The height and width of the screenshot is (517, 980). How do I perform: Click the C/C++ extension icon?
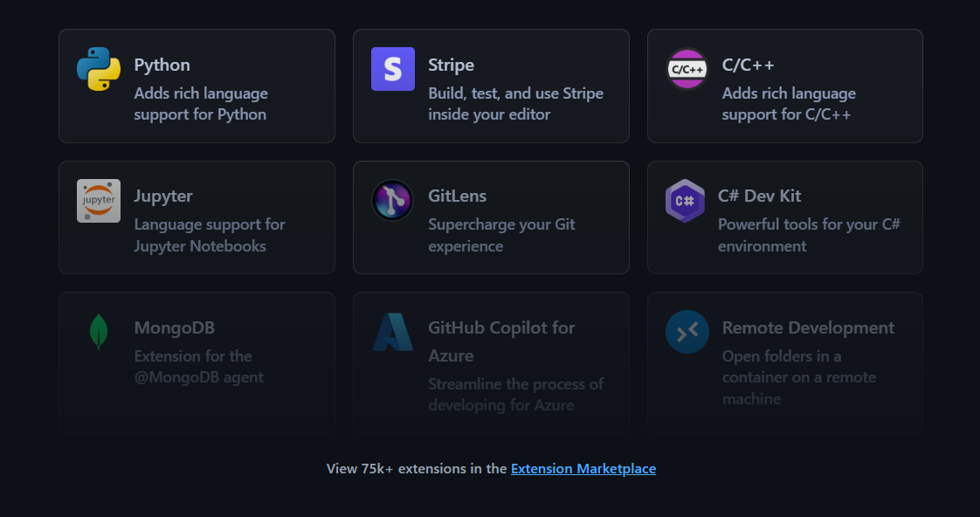(x=687, y=69)
